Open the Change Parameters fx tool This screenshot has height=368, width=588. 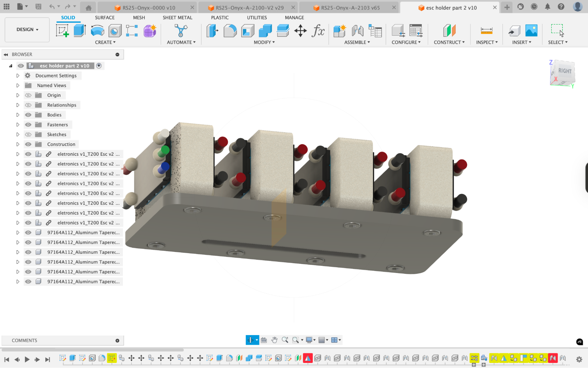coord(318,31)
